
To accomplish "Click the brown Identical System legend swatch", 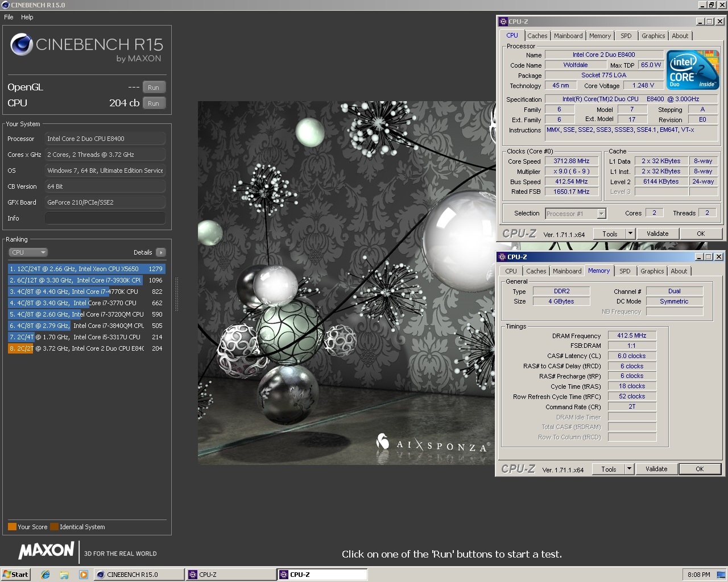I will pos(54,527).
